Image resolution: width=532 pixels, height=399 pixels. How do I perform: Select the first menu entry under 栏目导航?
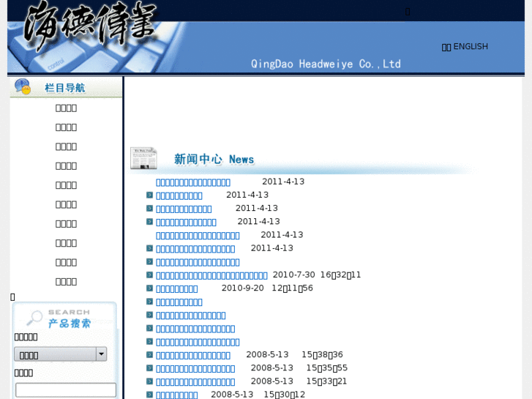[66, 108]
